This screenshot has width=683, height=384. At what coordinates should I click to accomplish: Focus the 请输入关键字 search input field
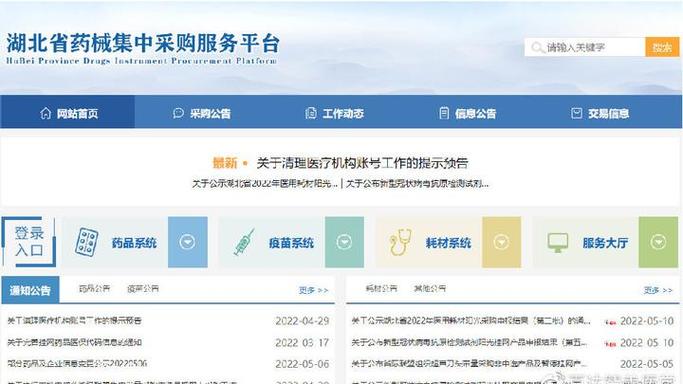(585, 47)
